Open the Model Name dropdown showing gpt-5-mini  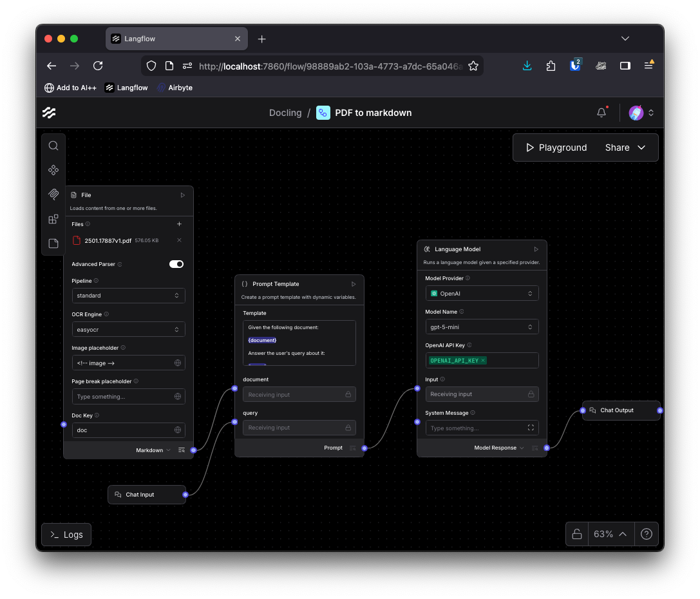point(482,327)
